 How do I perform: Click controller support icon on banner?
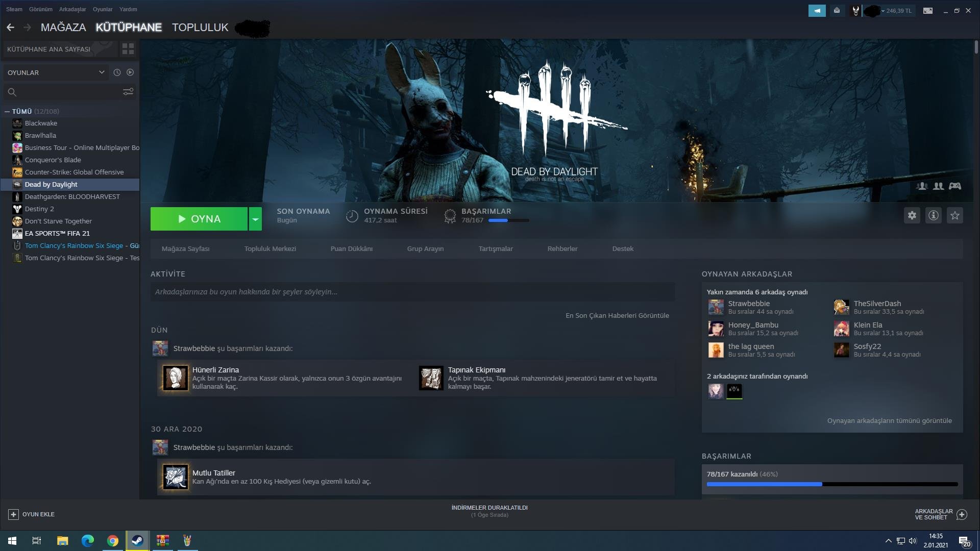point(955,186)
